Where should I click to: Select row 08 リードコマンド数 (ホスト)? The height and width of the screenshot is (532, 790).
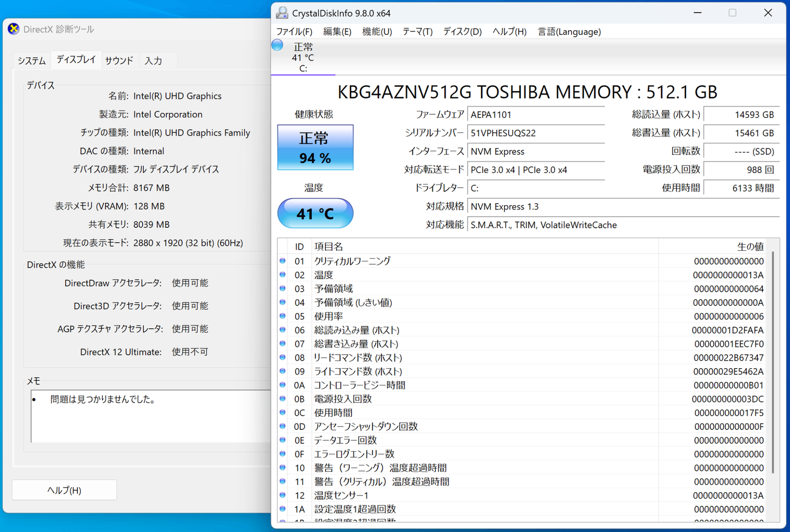(x=523, y=357)
